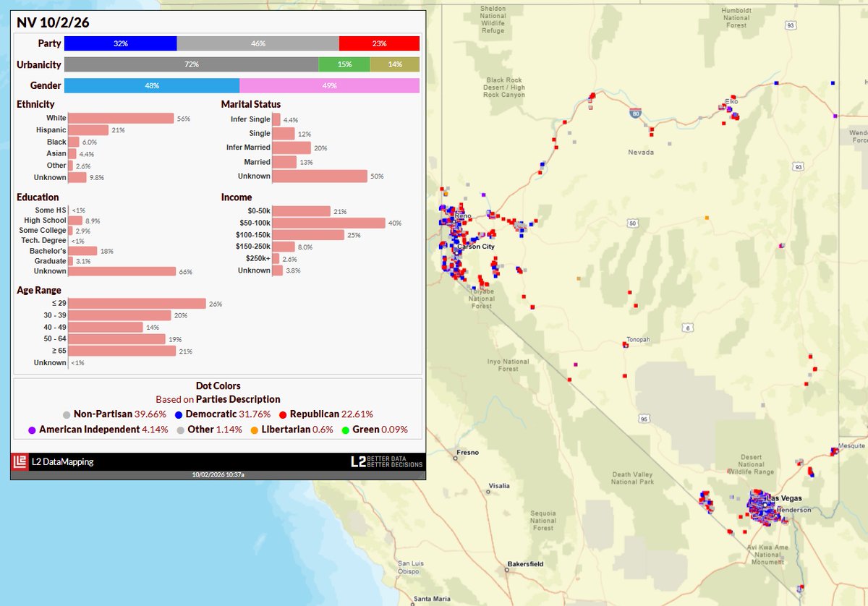Click the Fresno map label
This screenshot has height=606, width=868.
(x=467, y=453)
